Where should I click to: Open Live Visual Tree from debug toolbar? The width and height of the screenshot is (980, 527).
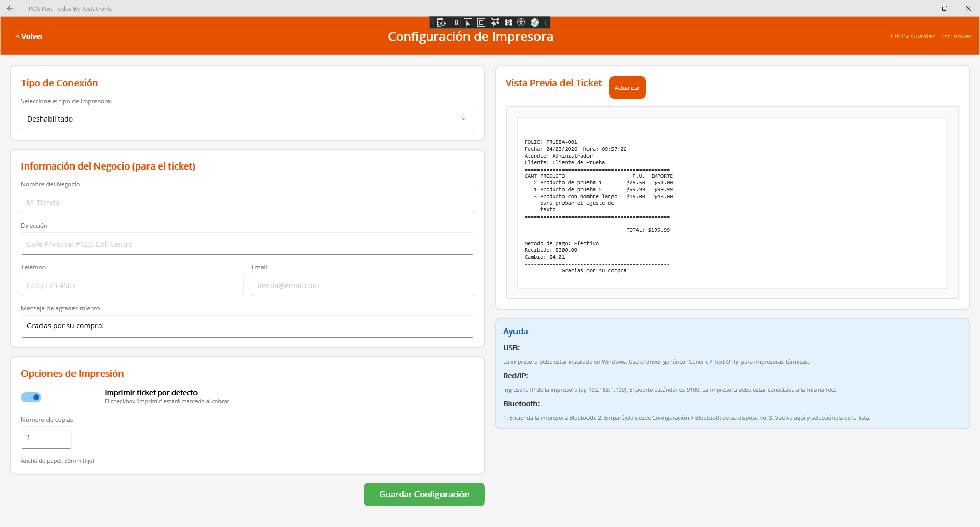click(x=441, y=22)
